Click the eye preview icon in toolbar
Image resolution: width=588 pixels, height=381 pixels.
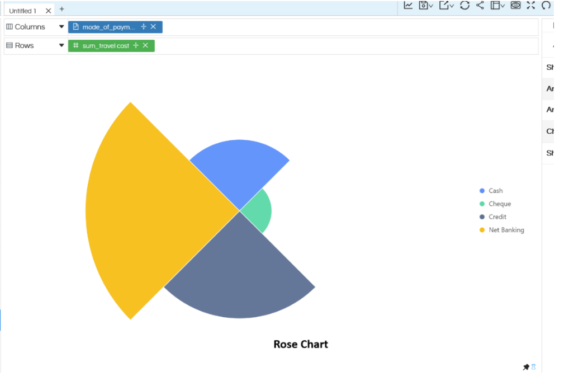pos(516,6)
